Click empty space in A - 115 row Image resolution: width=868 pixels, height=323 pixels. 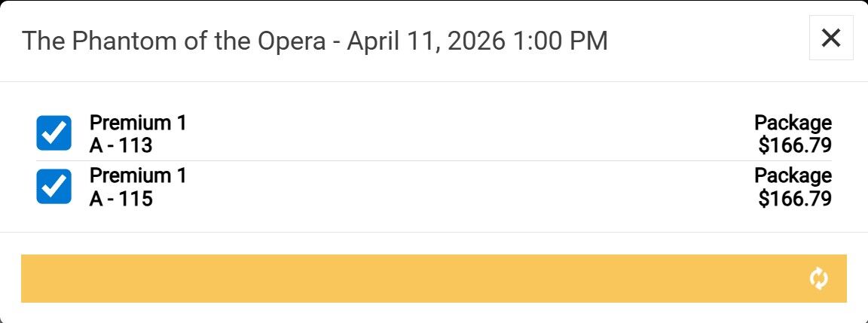coord(452,187)
